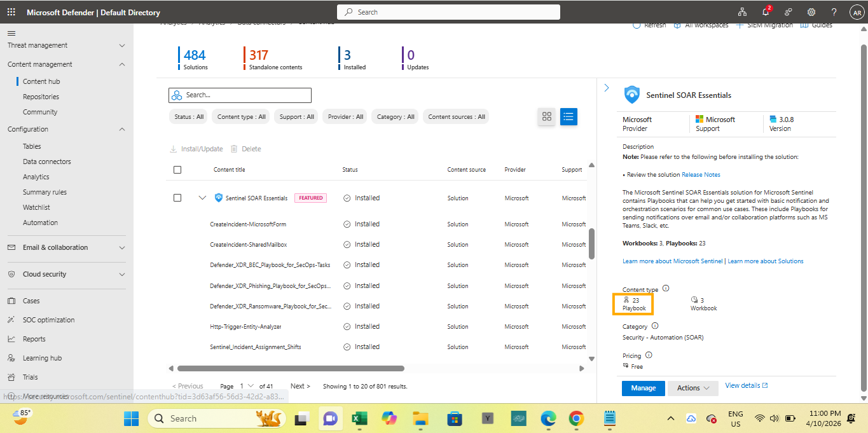Collapse the details pane arrow
Image resolution: width=868 pixels, height=433 pixels.
(606, 88)
